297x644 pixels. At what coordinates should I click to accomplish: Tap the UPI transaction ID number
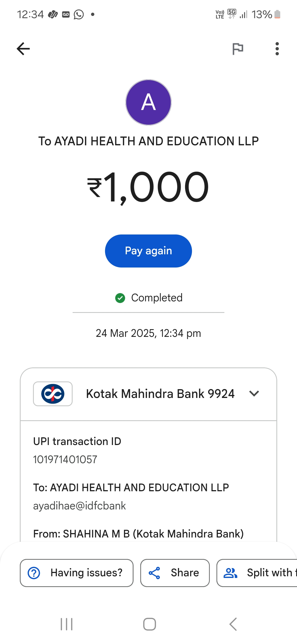[x=65, y=460]
